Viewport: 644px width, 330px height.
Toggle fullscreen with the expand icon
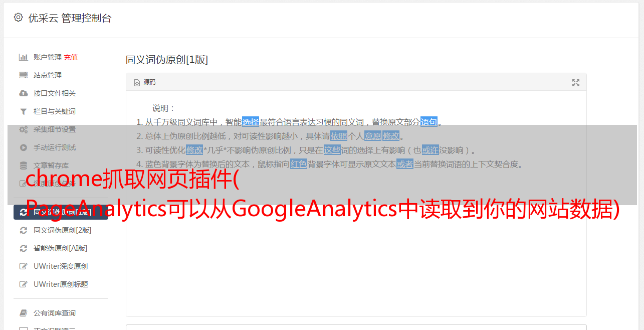[576, 83]
